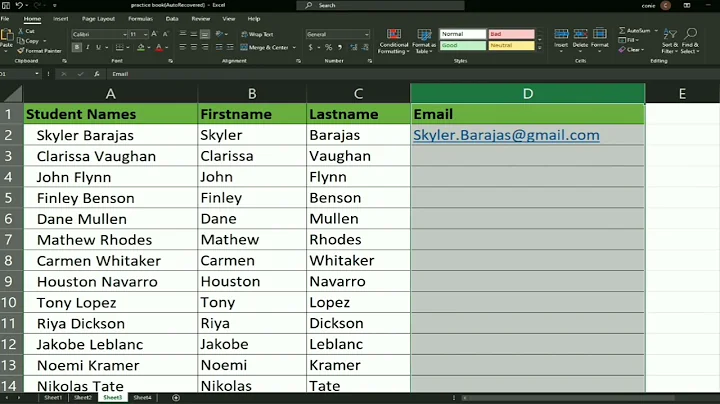Apply the Good cell style
This screenshot has width=720, height=404.
[463, 45]
